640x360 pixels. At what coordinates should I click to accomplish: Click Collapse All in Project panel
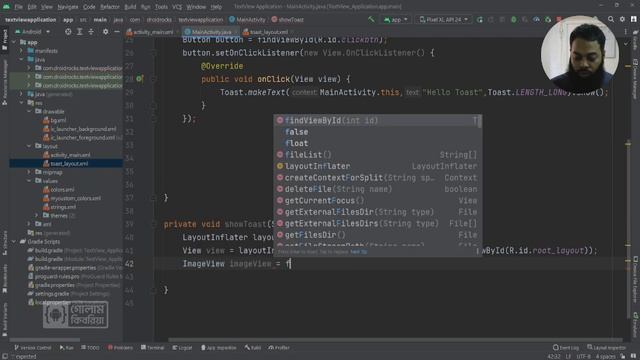(x=91, y=31)
